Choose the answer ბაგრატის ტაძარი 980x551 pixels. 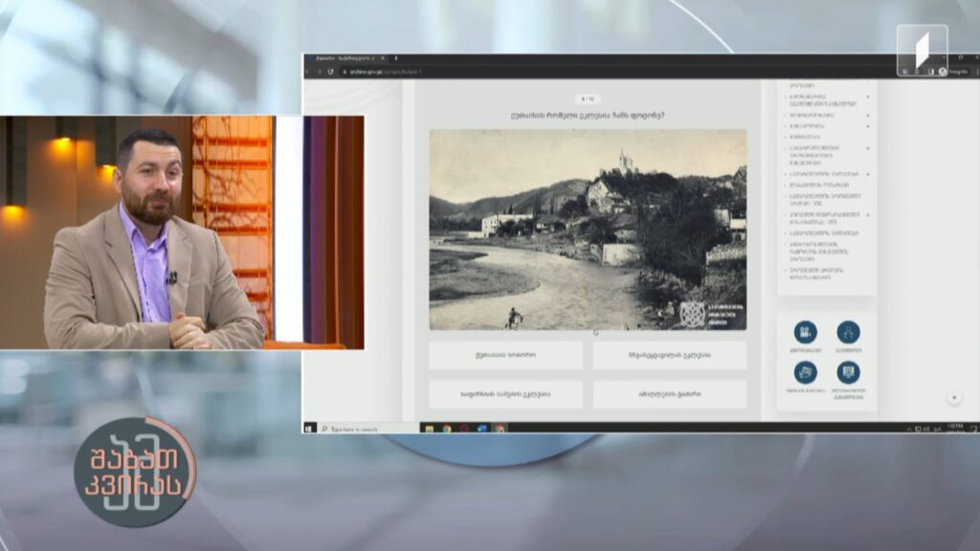click(669, 394)
